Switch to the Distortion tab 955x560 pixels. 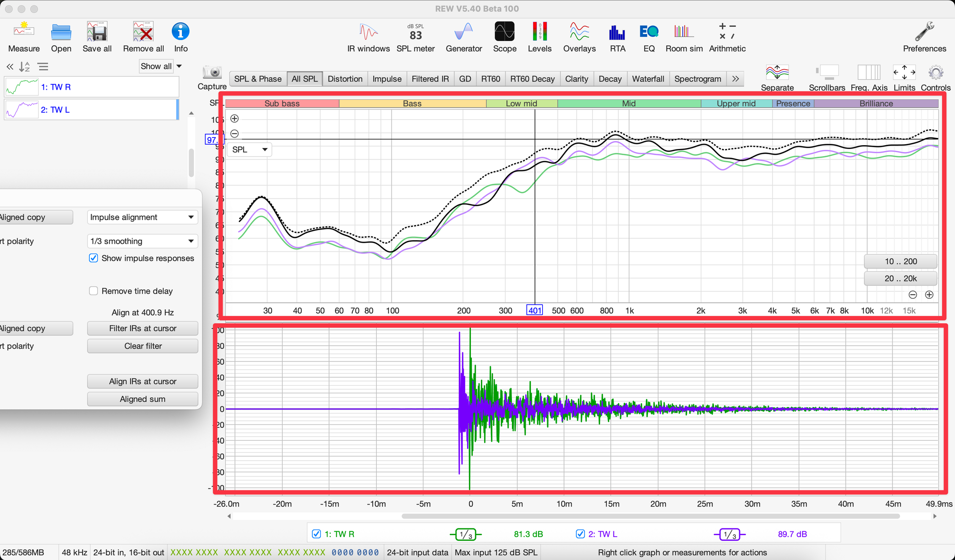(x=345, y=79)
